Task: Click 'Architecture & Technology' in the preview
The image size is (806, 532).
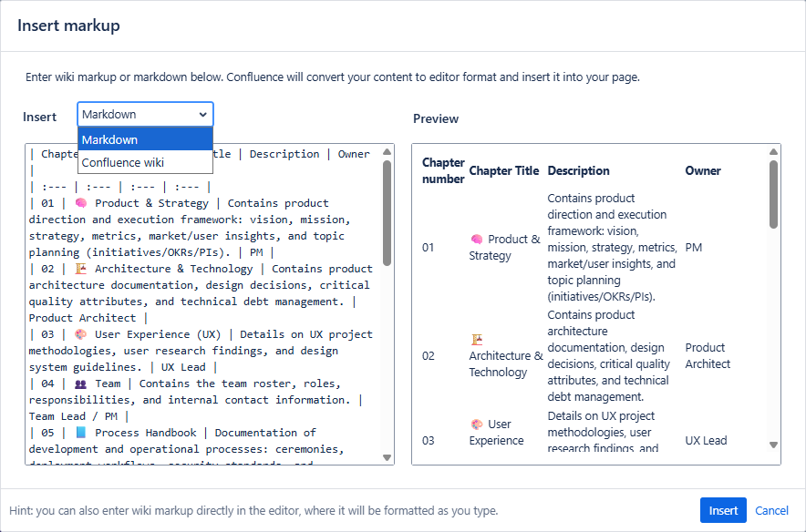Action: pyautogui.click(x=506, y=363)
